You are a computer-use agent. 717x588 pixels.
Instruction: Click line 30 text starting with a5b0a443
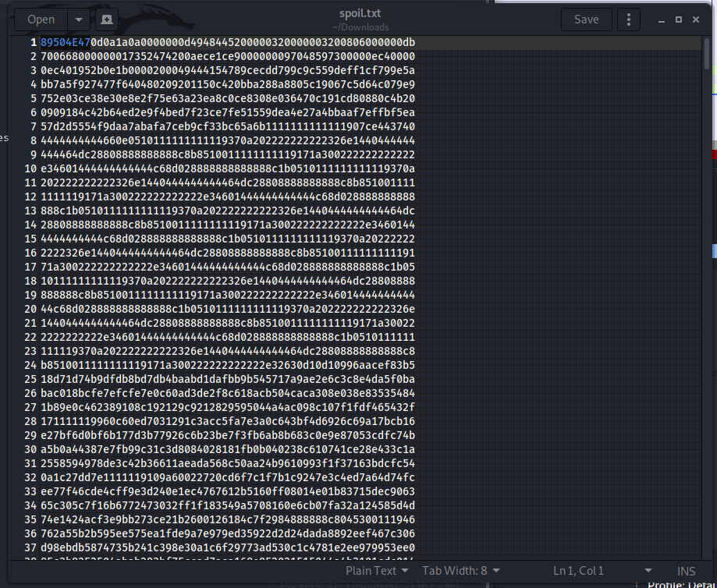(228, 449)
